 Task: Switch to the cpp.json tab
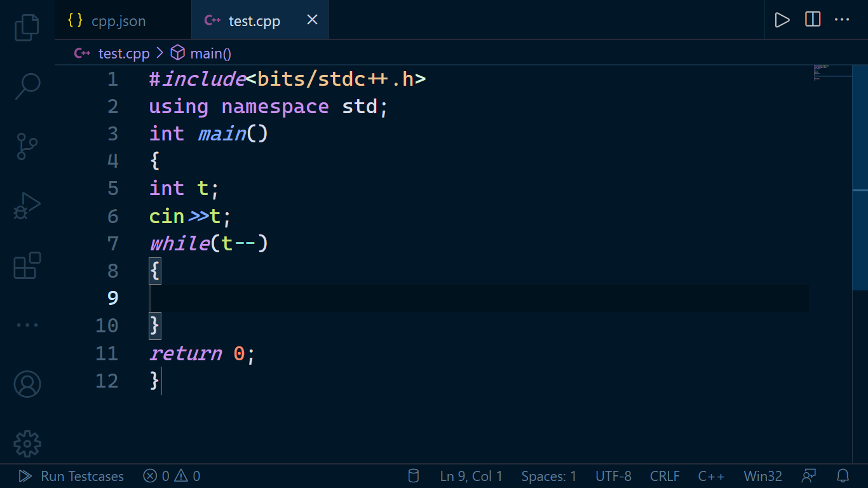[118, 21]
